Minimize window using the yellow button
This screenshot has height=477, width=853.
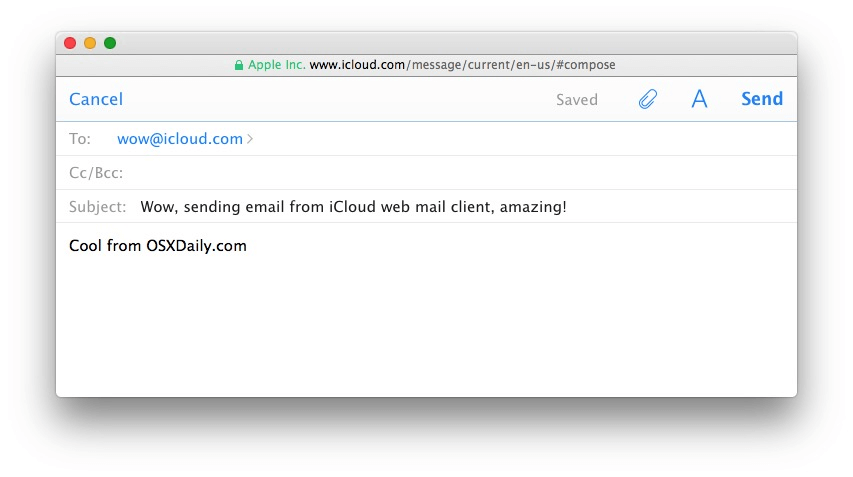[90, 43]
